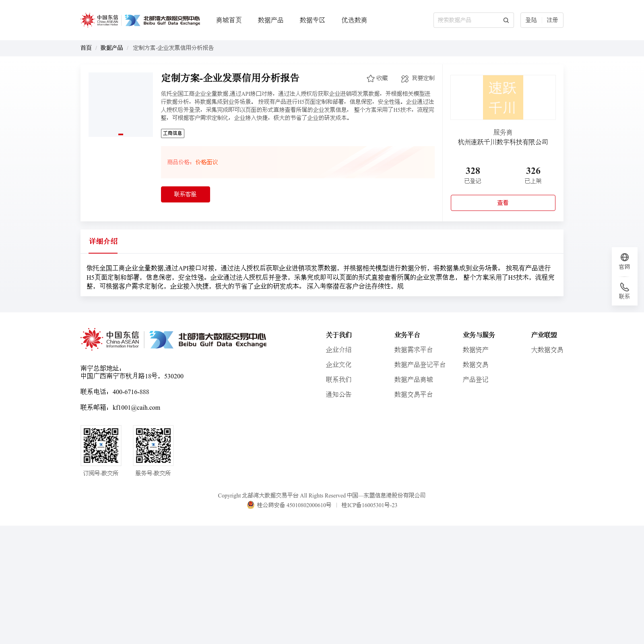The width and height of the screenshot is (644, 644).
Task: Open 数据专区 navigation item
Action: tap(312, 20)
